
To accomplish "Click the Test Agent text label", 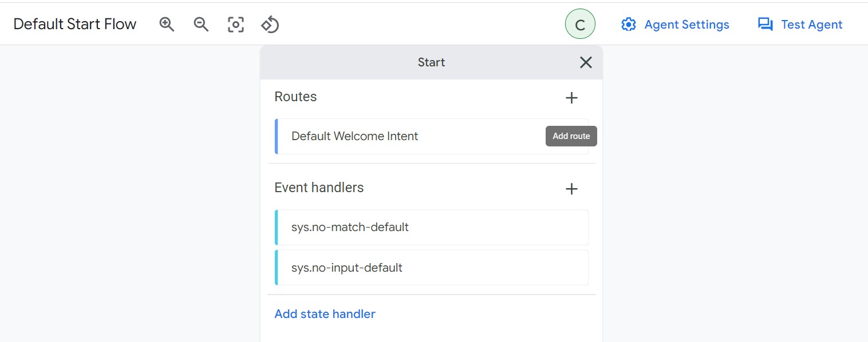I will tap(811, 25).
